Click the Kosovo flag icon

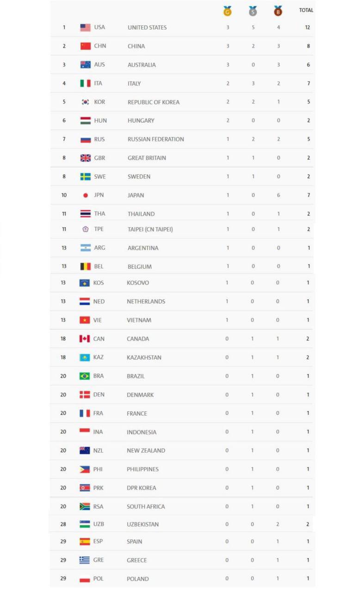[85, 283]
